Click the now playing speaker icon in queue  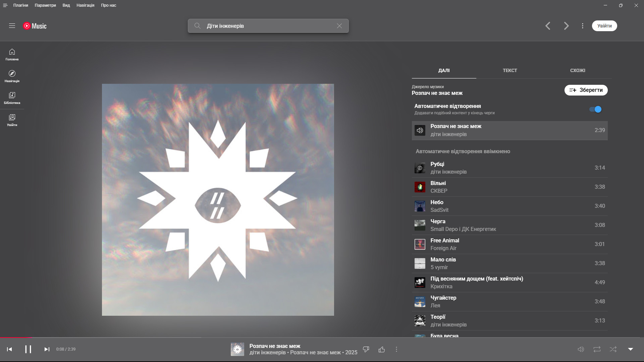[420, 130]
